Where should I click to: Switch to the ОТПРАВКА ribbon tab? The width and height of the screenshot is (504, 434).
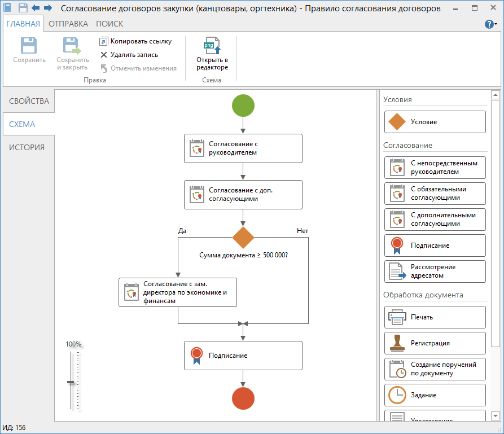68,24
